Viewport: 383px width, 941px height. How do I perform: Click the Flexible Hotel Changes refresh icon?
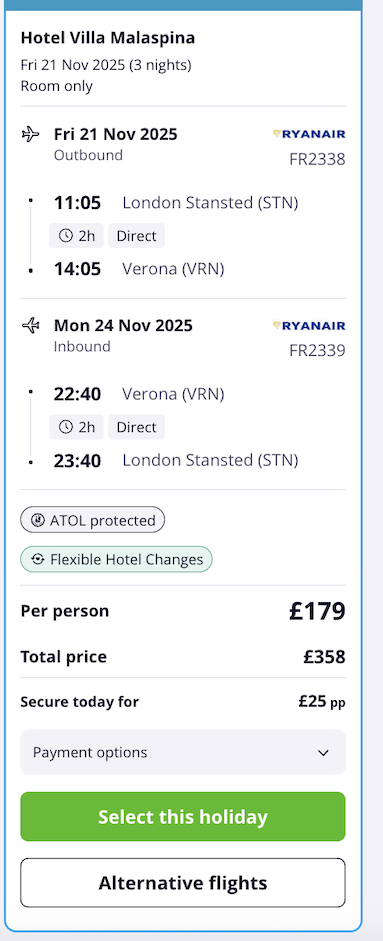(38, 559)
